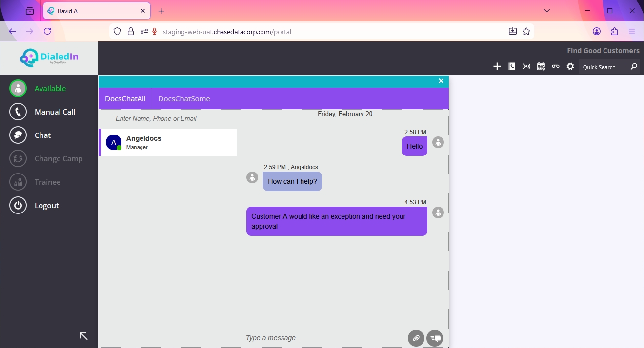
Task: Open Chat from the sidebar
Action: (42, 135)
